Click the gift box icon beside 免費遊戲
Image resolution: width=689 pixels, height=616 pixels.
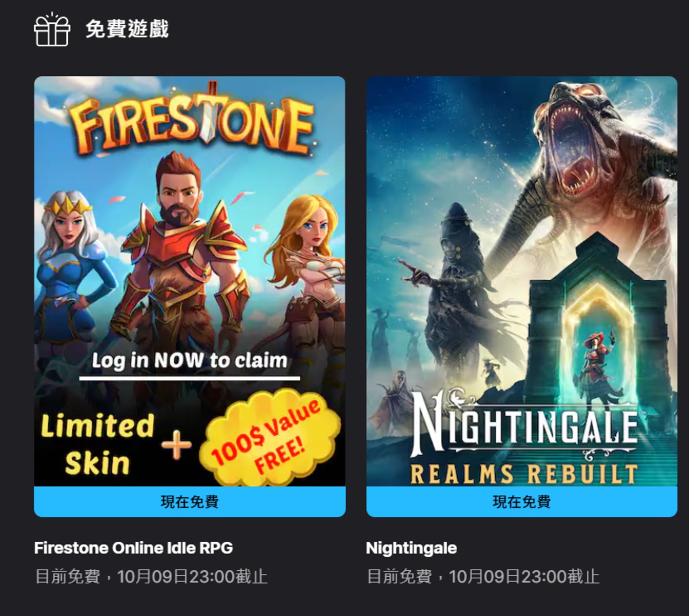pyautogui.click(x=52, y=30)
